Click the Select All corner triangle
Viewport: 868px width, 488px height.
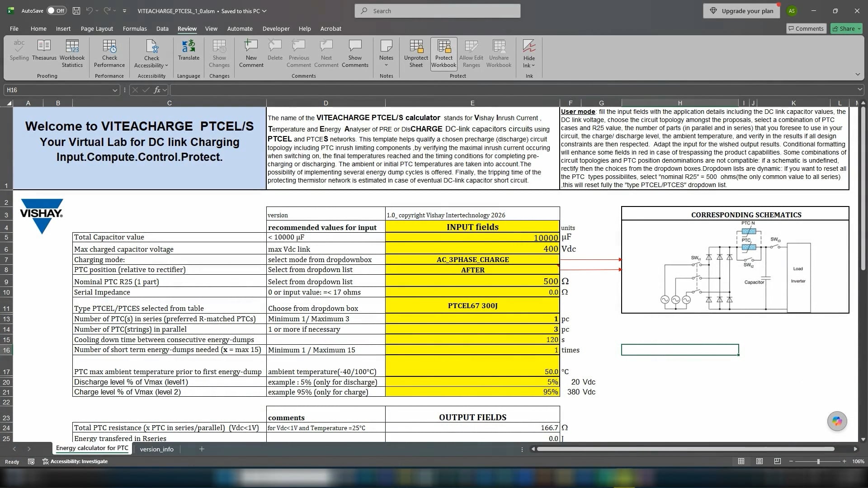[9, 103]
